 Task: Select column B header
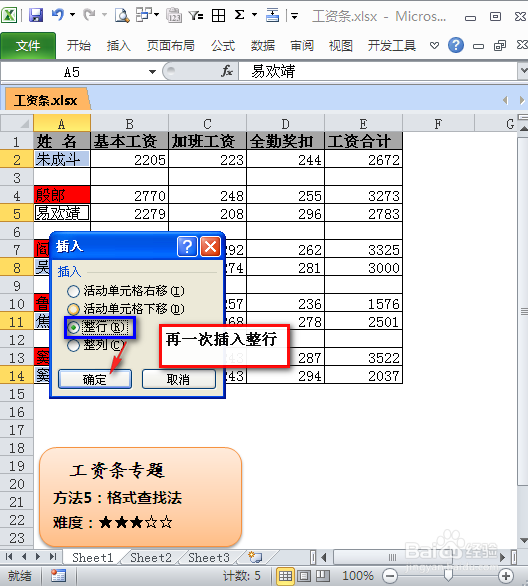tap(129, 123)
